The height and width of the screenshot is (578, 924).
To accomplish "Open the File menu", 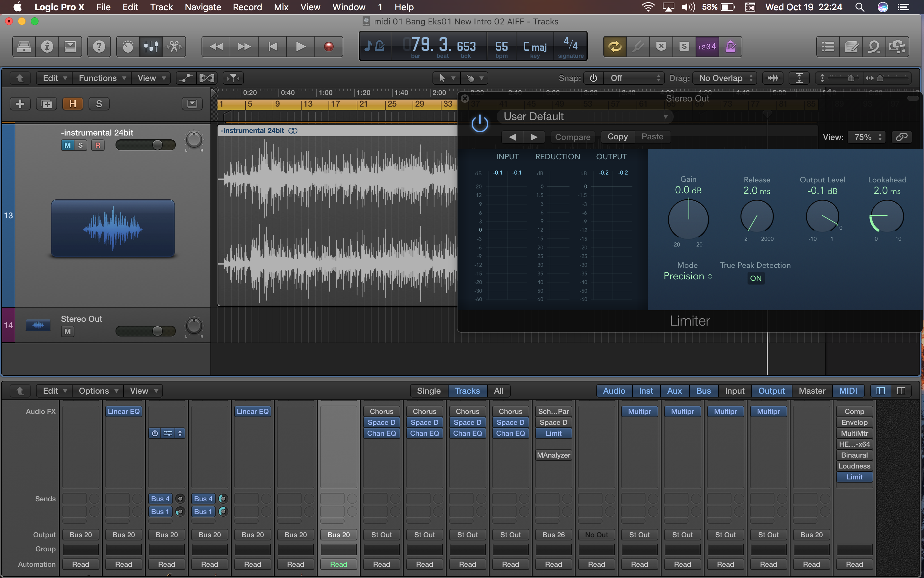I will tap(103, 7).
